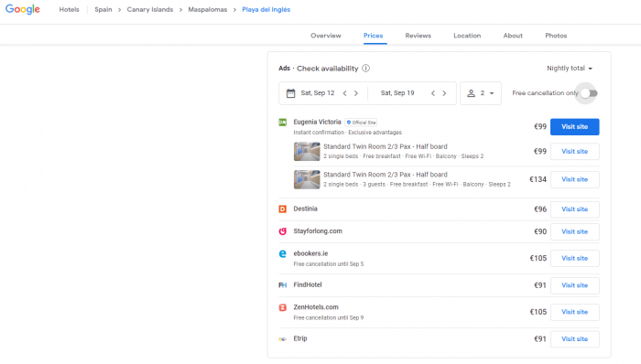Viewport: 641px width, 364px height.
Task: Move check-out date forward one day
Action: tap(444, 93)
